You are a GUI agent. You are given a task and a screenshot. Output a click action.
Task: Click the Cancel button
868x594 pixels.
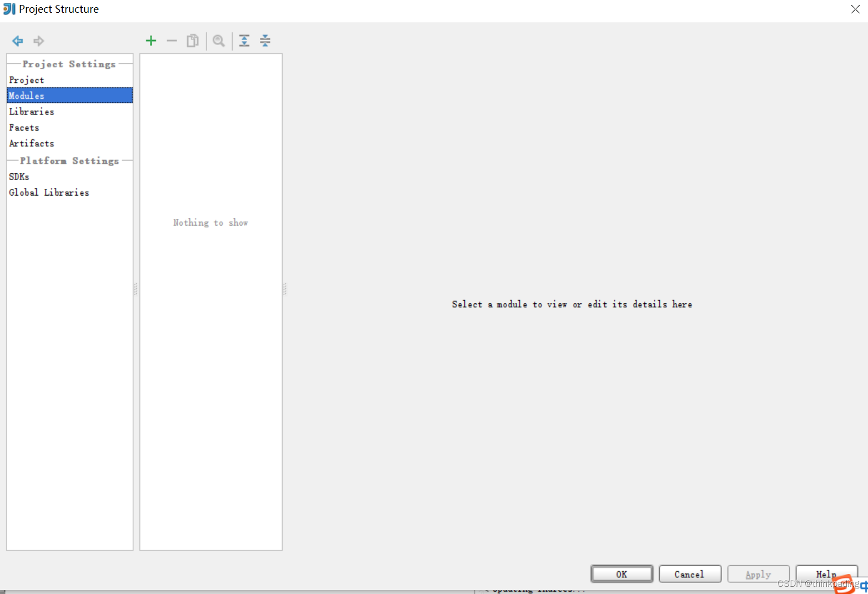tap(690, 574)
